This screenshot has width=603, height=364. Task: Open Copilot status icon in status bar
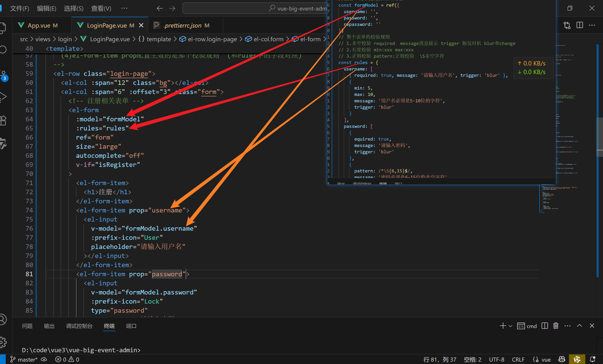point(562,359)
